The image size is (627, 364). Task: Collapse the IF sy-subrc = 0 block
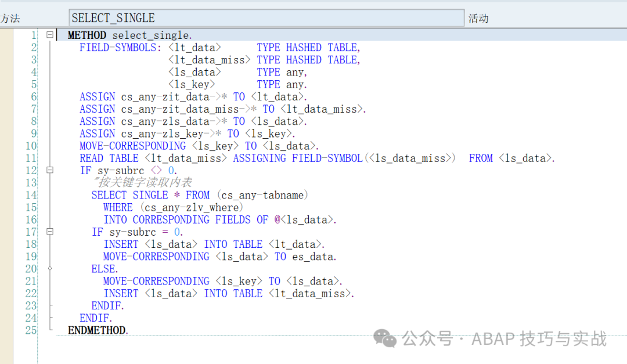tap(50, 232)
